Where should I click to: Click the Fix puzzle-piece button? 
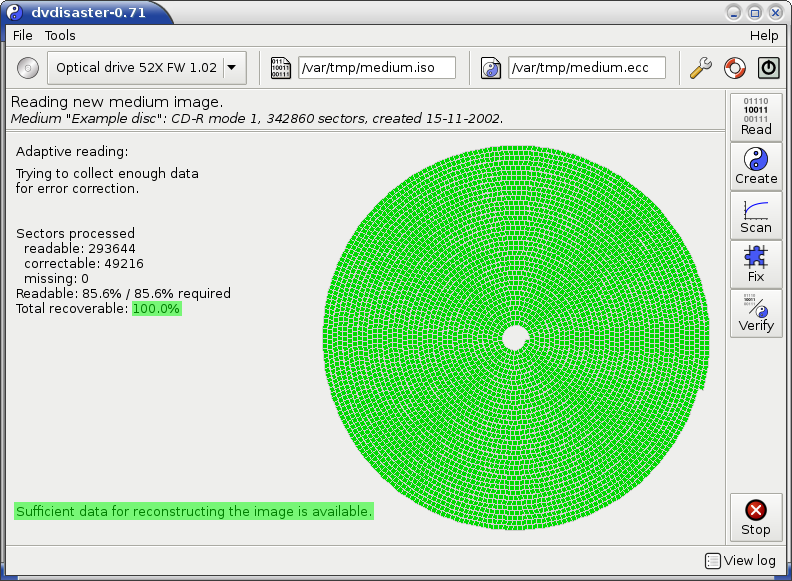pyautogui.click(x=756, y=264)
